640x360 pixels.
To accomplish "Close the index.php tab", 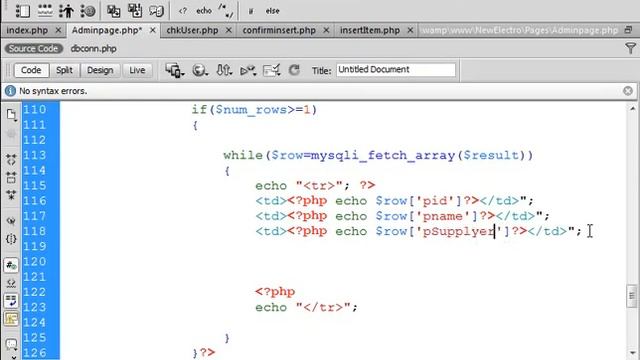I will [x=58, y=30].
